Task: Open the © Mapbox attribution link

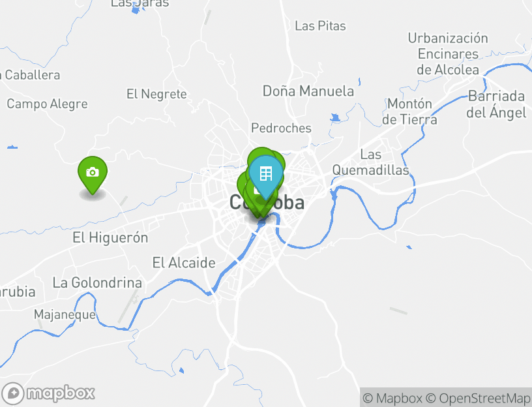Action: (392, 398)
